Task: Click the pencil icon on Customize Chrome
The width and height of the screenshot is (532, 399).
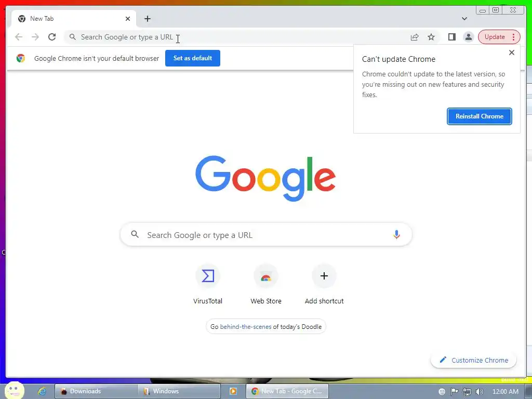Action: [443, 360]
